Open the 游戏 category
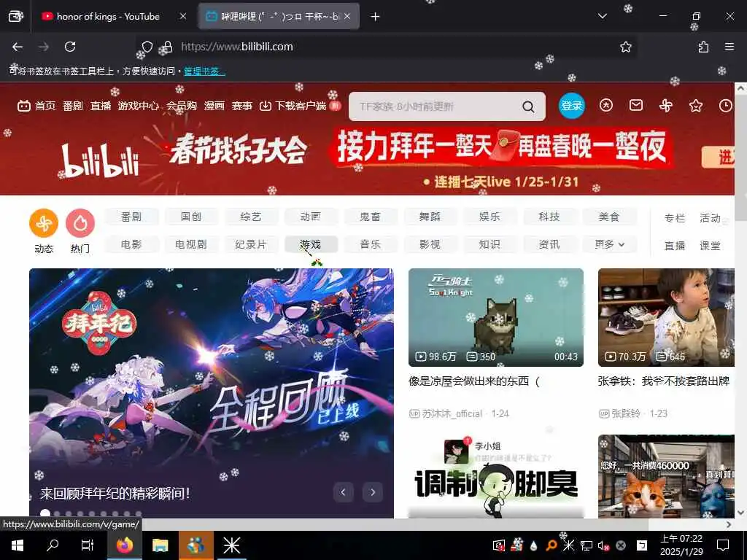This screenshot has height=560, width=747. click(311, 244)
